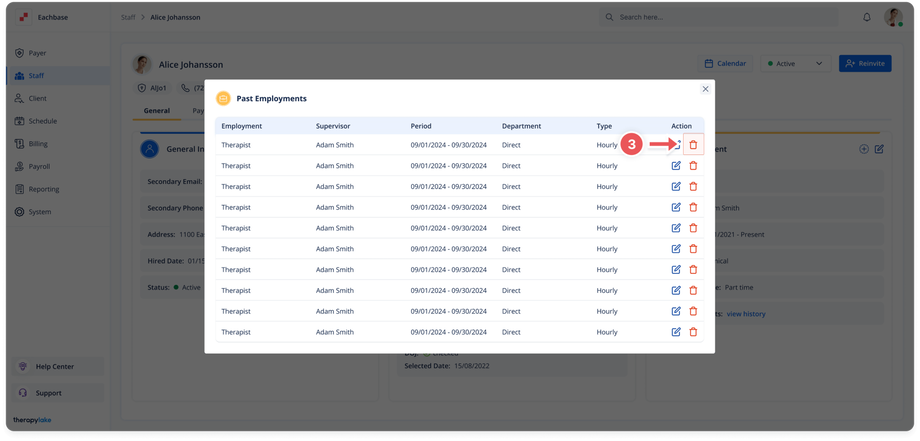Viewport: 920px width, 441px height.
Task: Open Billing in the sidebar
Action: [x=38, y=144]
